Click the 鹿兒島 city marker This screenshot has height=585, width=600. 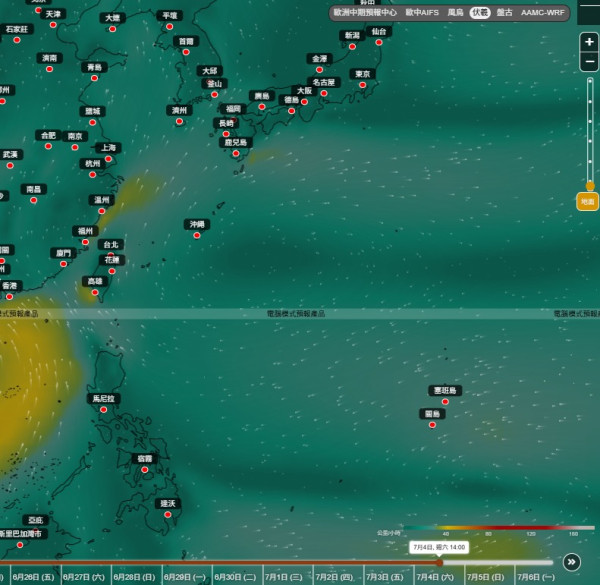(x=236, y=153)
